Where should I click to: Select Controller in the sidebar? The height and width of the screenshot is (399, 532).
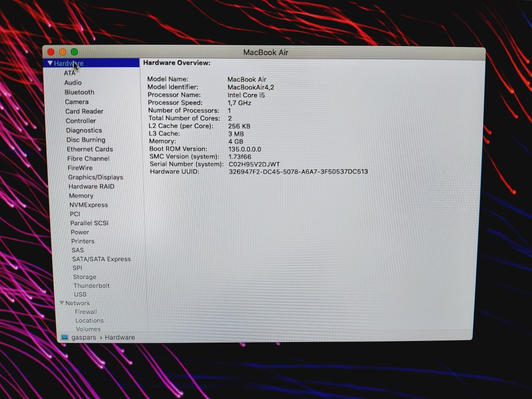(81, 121)
